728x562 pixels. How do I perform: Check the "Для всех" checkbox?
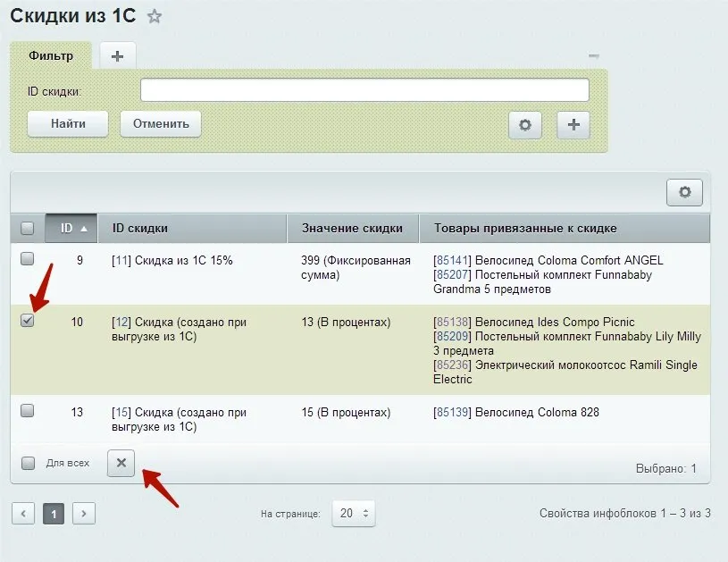[28, 463]
